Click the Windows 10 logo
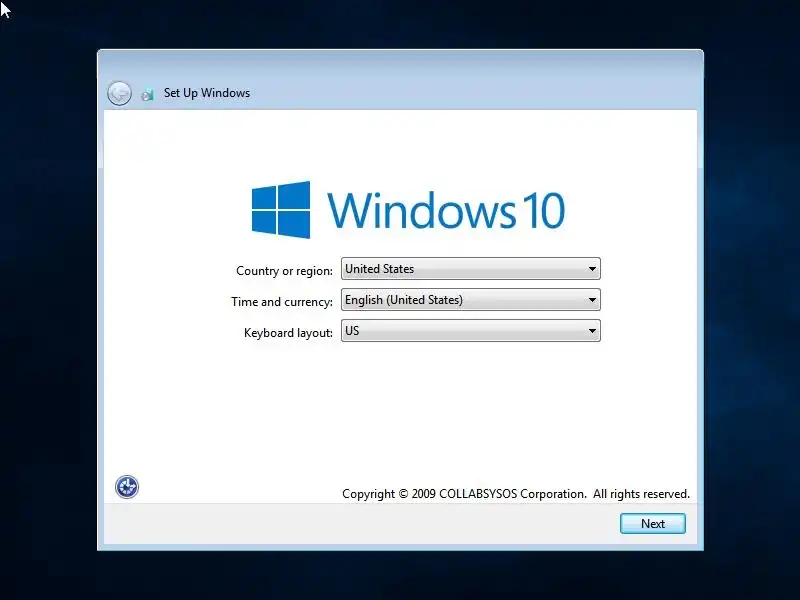 click(x=408, y=210)
